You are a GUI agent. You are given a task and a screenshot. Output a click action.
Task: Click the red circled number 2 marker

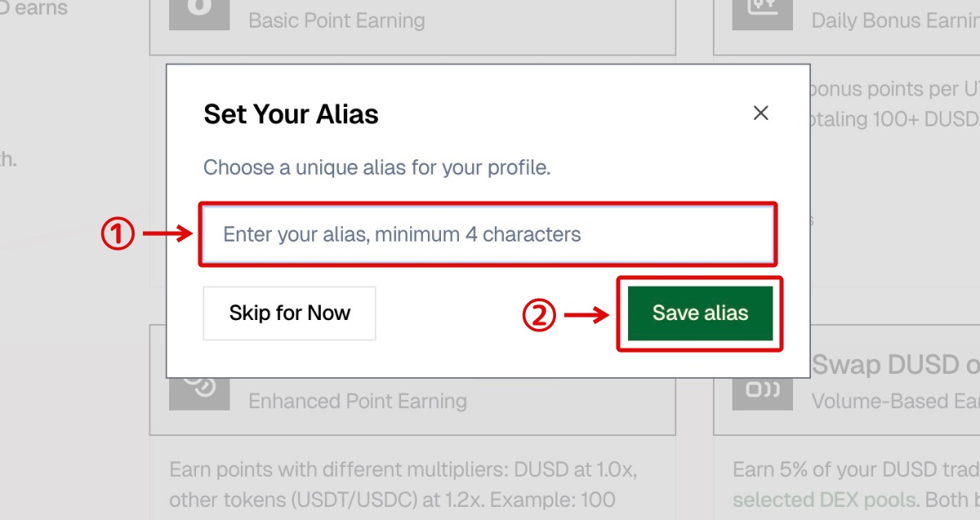click(540, 315)
